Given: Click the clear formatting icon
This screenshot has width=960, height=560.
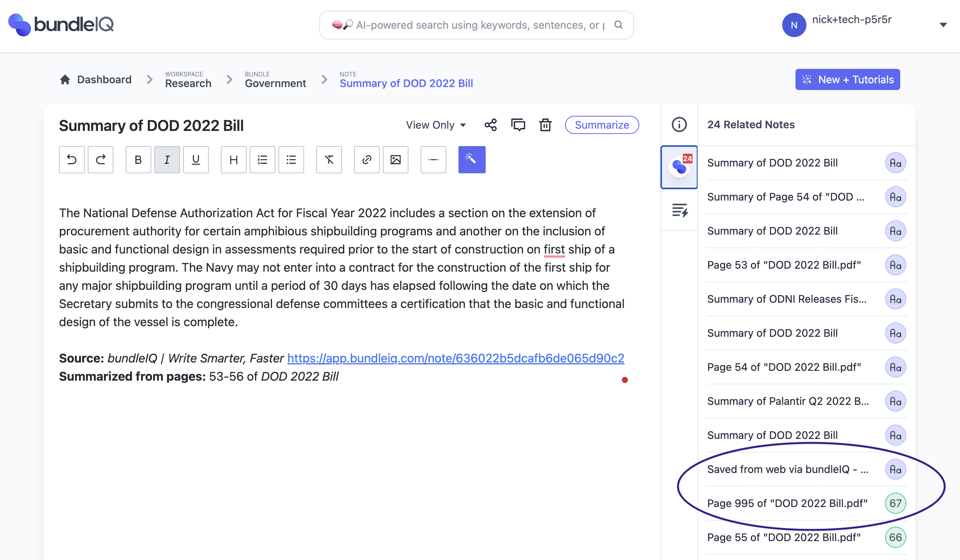Looking at the screenshot, I should (329, 160).
